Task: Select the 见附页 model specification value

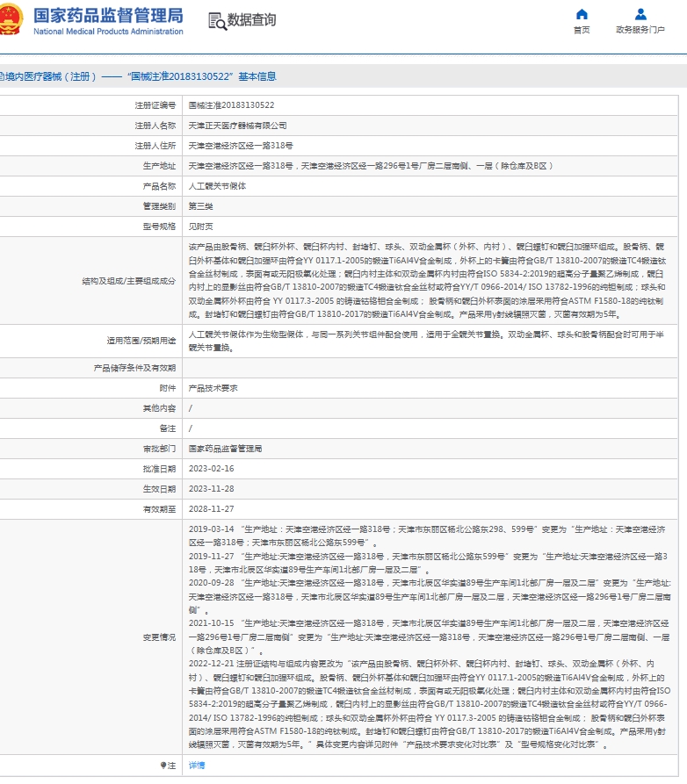Action: tap(200, 227)
